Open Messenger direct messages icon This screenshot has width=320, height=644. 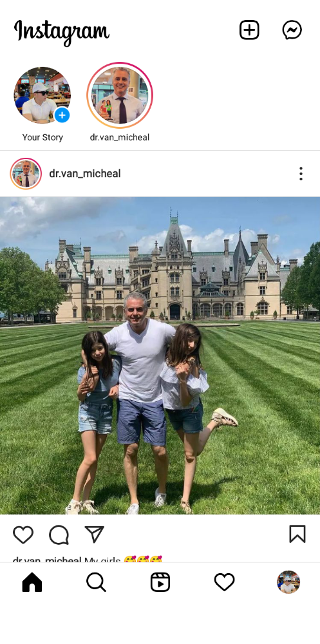click(x=292, y=30)
